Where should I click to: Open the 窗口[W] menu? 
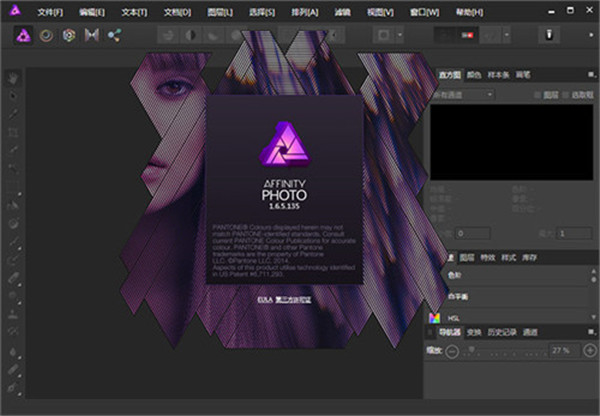point(424,12)
